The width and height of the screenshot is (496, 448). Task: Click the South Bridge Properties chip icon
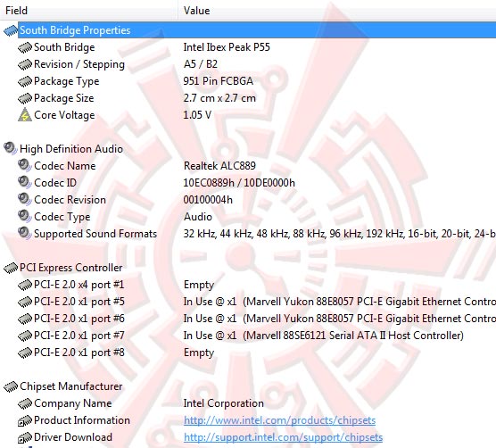tap(11, 30)
